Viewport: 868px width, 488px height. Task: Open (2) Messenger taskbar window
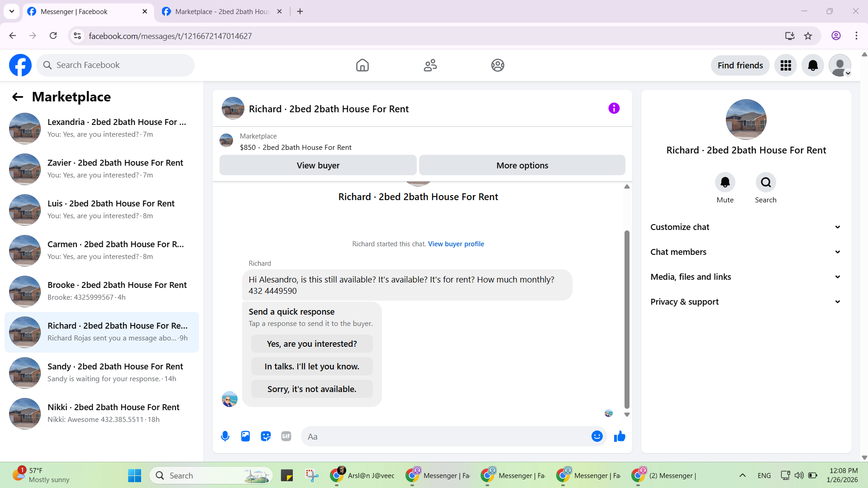(664, 475)
